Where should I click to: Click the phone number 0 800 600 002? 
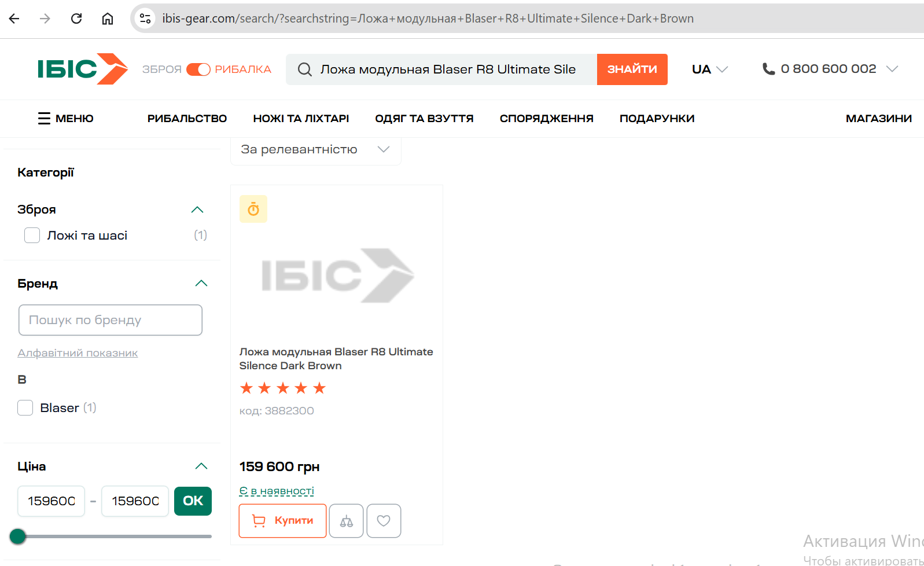(829, 69)
